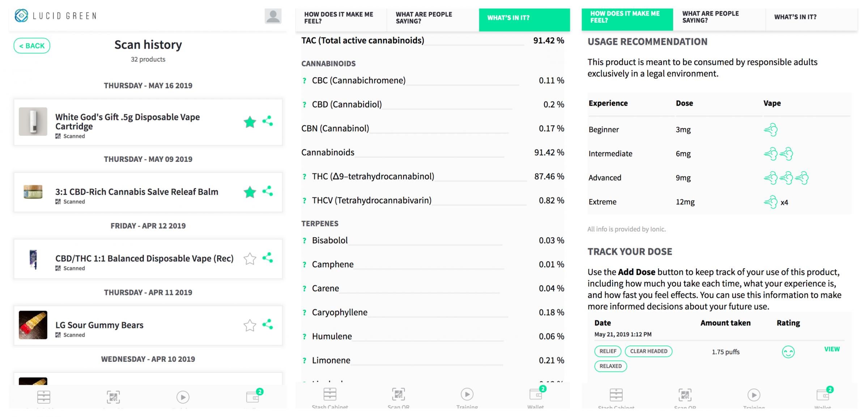Image resolution: width=868 pixels, height=417 pixels.
Task: Show help for CBD (Cannabidiol)
Action: pyautogui.click(x=304, y=104)
